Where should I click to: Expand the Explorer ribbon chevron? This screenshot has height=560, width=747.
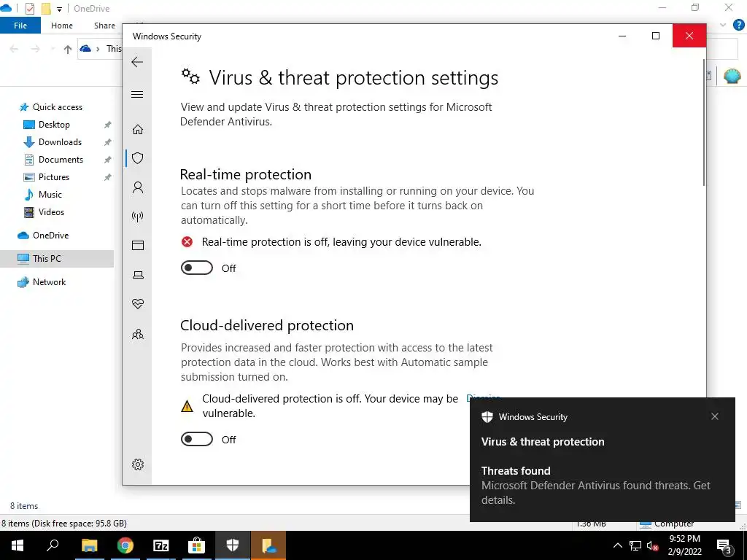pyautogui.click(x=723, y=25)
